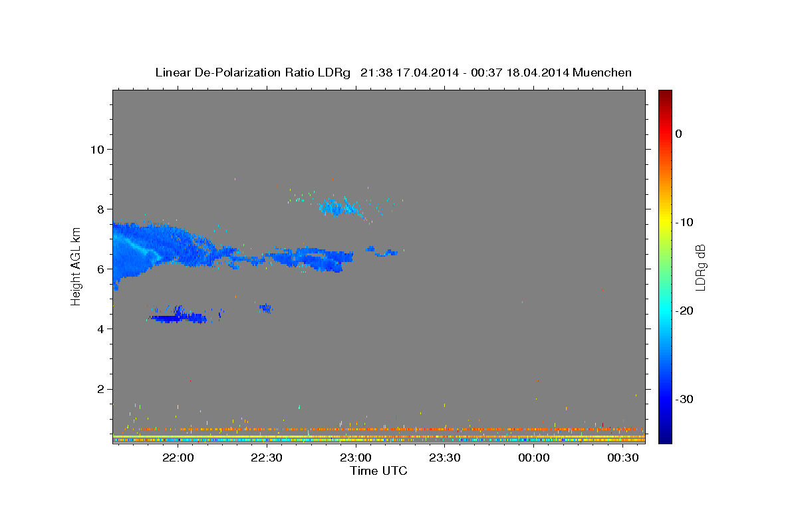Viewport: 798px width, 532px height.
Task: Click the 'Height AGL km' axis title
Action: click(x=76, y=266)
